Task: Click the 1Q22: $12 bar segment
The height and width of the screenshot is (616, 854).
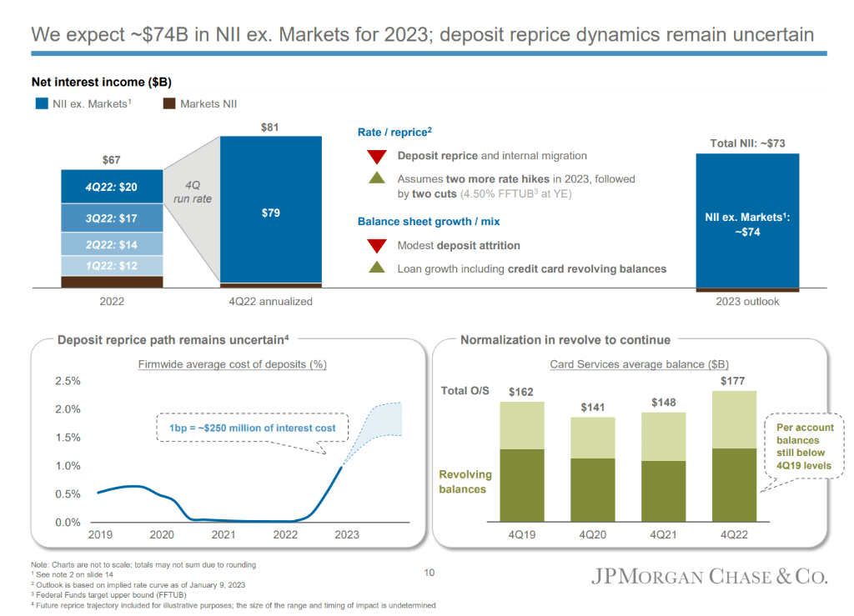Action: coord(112,266)
